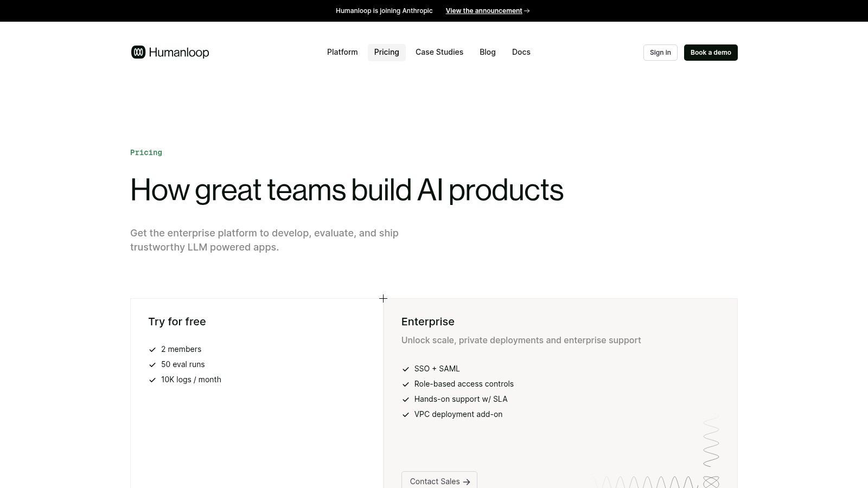Navigate to the Case Studies page
This screenshot has width=868, height=488.
pyautogui.click(x=439, y=52)
